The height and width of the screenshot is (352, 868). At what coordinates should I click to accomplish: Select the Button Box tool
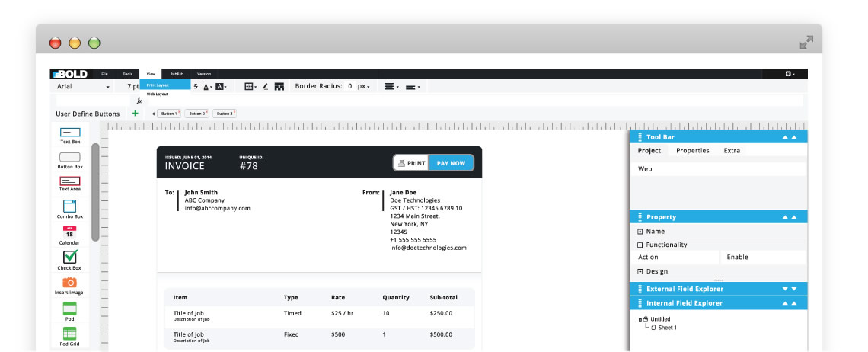click(x=70, y=160)
